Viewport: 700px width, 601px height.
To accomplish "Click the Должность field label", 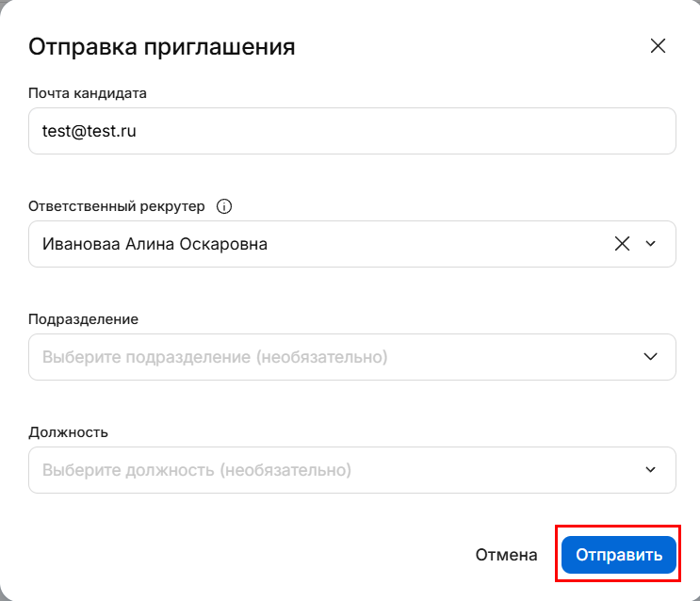I will pyautogui.click(x=69, y=432).
